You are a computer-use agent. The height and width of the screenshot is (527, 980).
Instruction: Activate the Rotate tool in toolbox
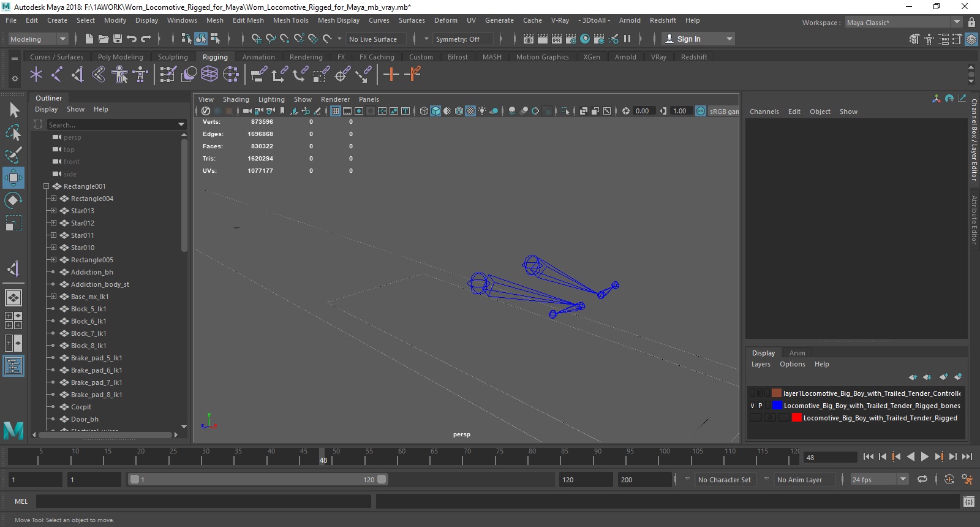pos(13,200)
